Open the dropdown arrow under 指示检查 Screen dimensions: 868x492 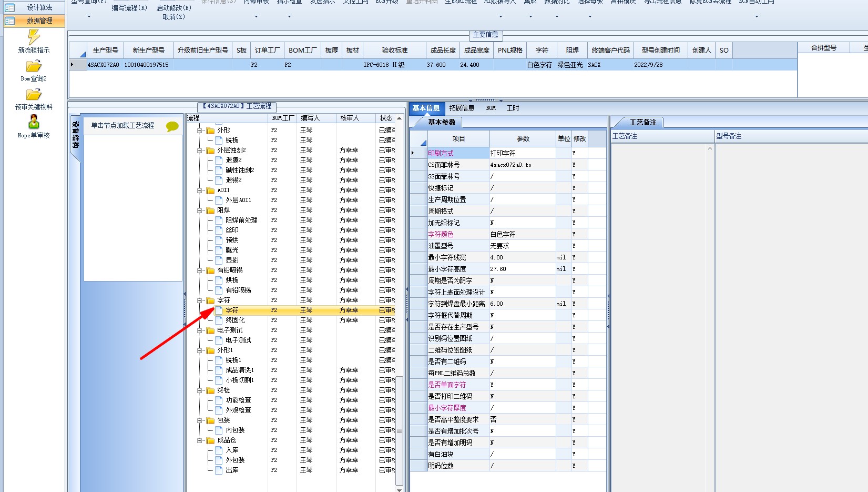289,17
